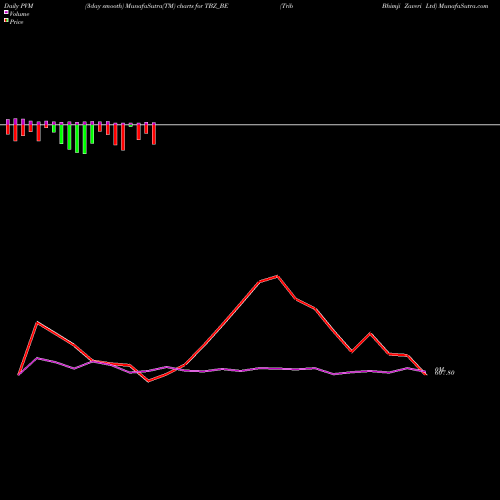
Task: Select the 'Price' legend label
Action: coord(16,22)
